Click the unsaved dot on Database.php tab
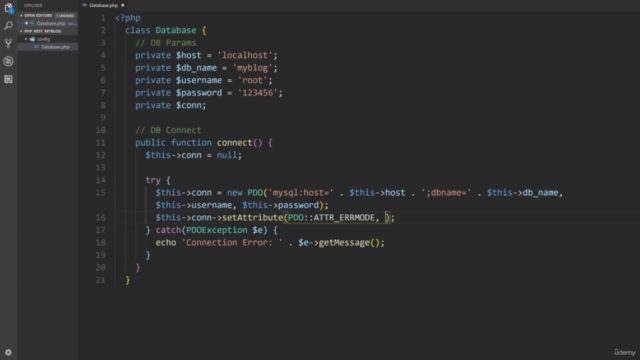The image size is (640, 360). pyautogui.click(x=122, y=5)
